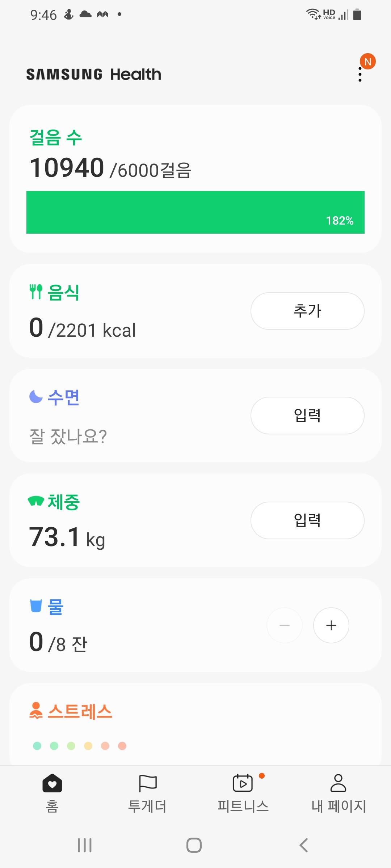The width and height of the screenshot is (391, 868).
Task: Open the 피트니스 tab
Action: (243, 792)
